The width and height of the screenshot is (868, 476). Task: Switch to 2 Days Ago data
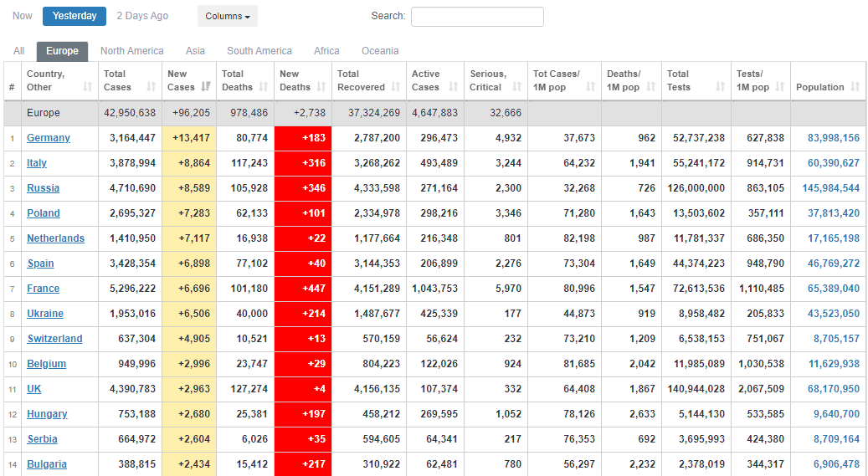(x=142, y=16)
